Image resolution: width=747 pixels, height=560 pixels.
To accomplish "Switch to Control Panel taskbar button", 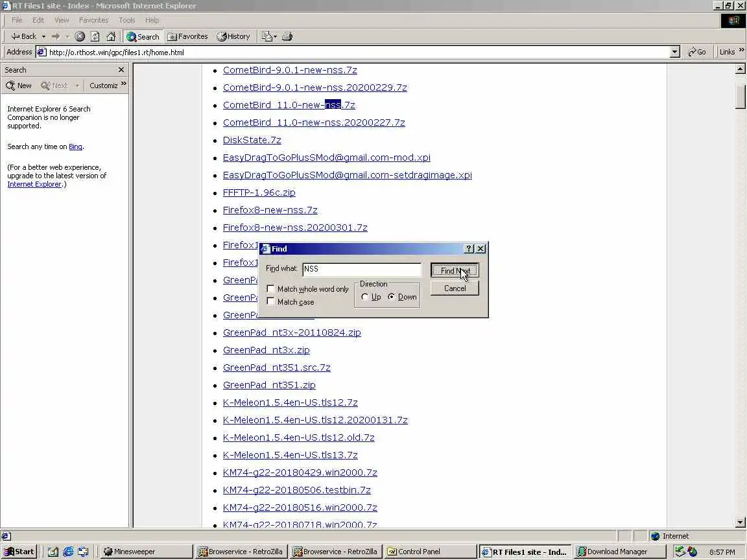I will pyautogui.click(x=431, y=552).
